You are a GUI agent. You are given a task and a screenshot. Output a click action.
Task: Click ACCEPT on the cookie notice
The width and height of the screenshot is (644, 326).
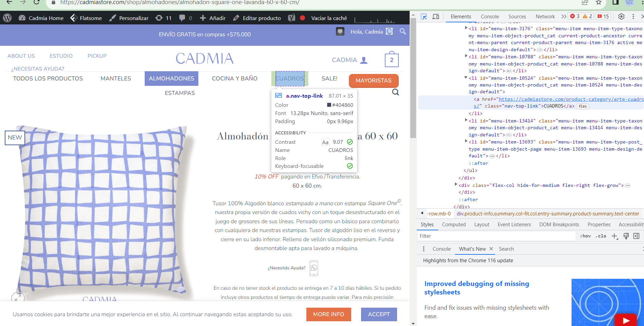point(379,314)
